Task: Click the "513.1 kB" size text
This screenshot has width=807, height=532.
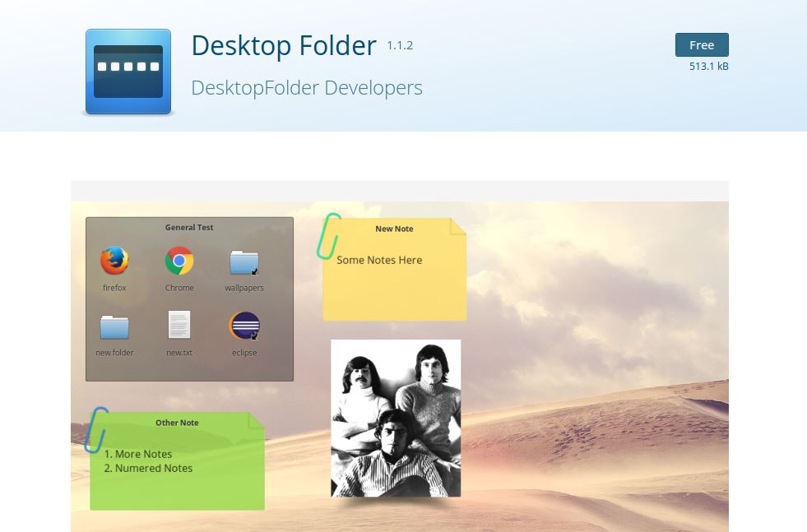Action: (x=709, y=66)
